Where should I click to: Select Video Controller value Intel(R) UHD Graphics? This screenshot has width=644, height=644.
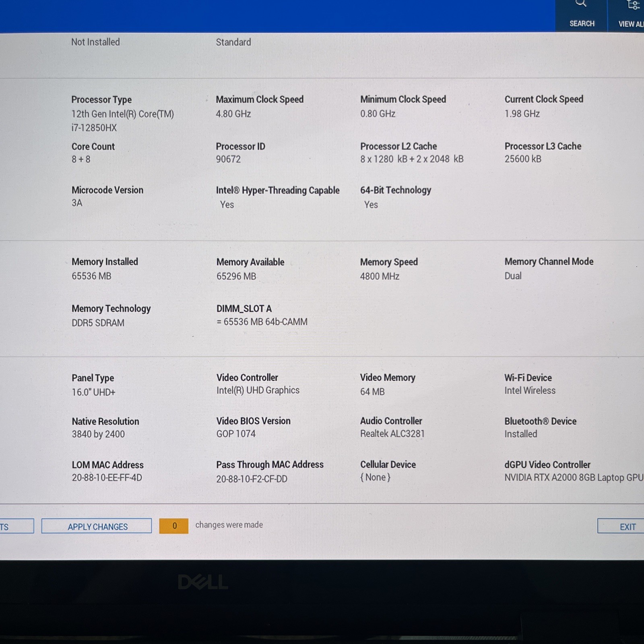pyautogui.click(x=258, y=390)
